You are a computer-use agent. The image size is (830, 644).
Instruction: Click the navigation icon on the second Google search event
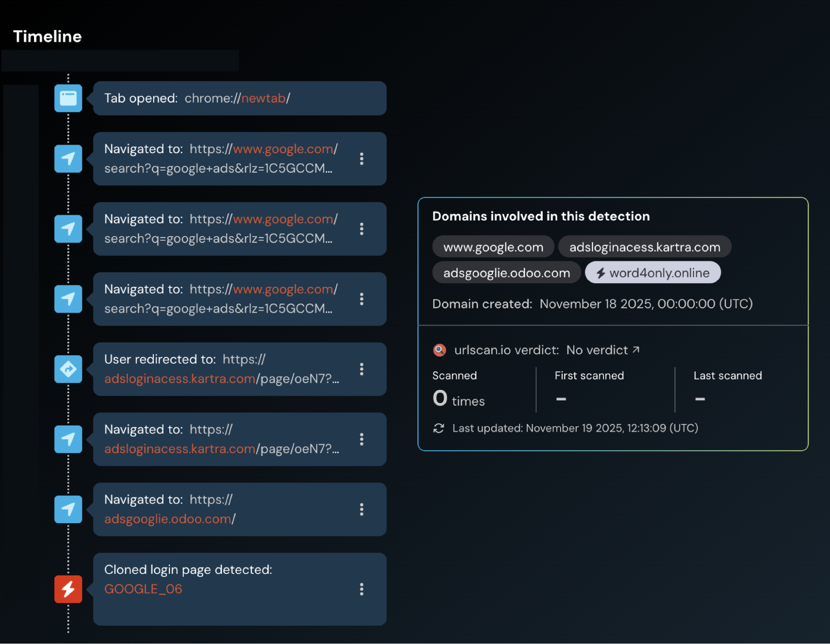(x=68, y=229)
